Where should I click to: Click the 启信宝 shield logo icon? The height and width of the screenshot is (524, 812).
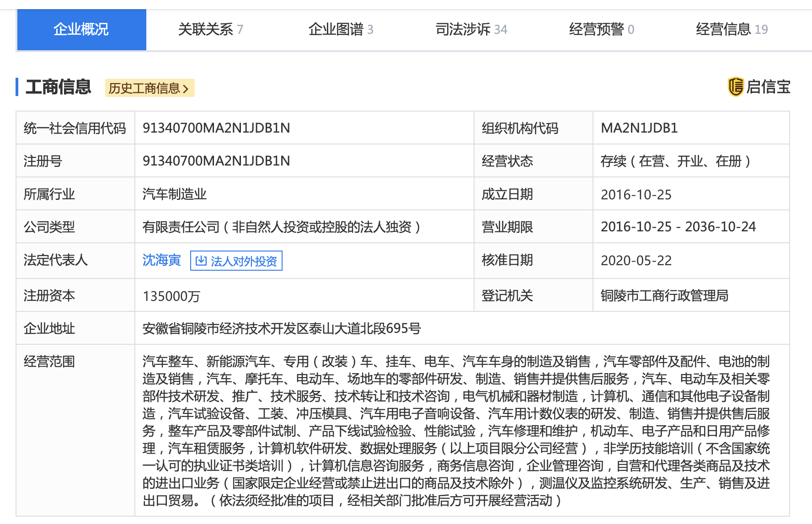pyautogui.click(x=735, y=86)
